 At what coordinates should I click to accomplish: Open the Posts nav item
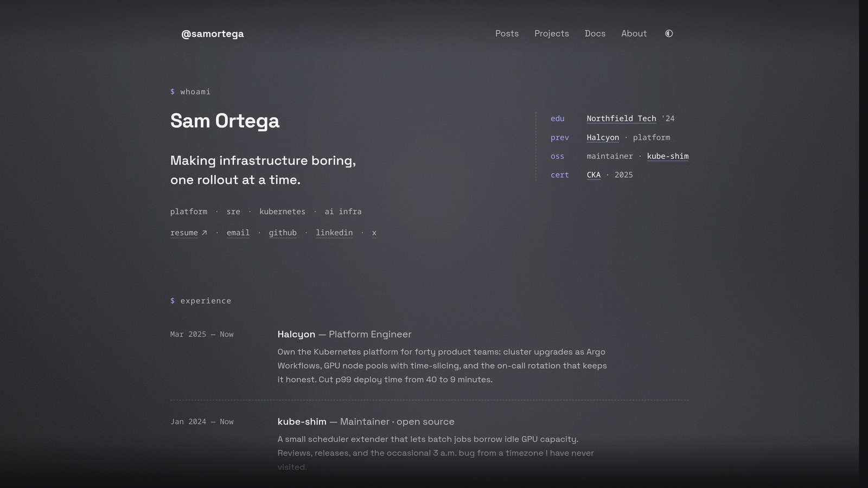pos(507,34)
